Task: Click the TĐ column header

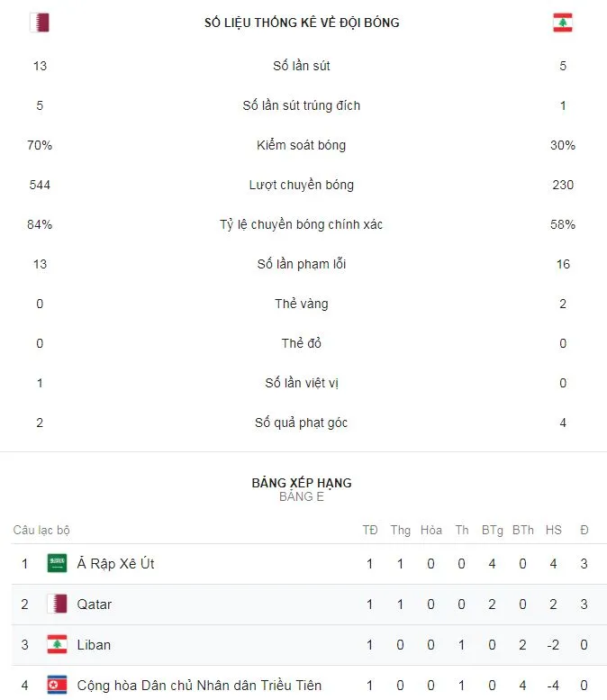Action: coord(370,530)
